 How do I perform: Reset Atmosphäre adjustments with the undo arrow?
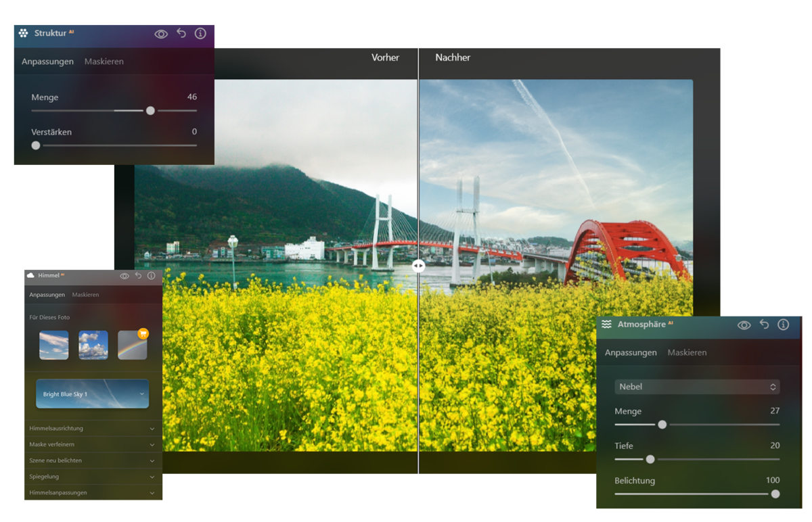764,325
